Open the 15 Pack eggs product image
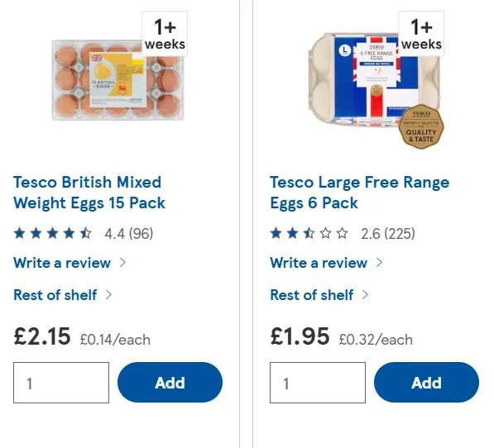 pos(118,80)
